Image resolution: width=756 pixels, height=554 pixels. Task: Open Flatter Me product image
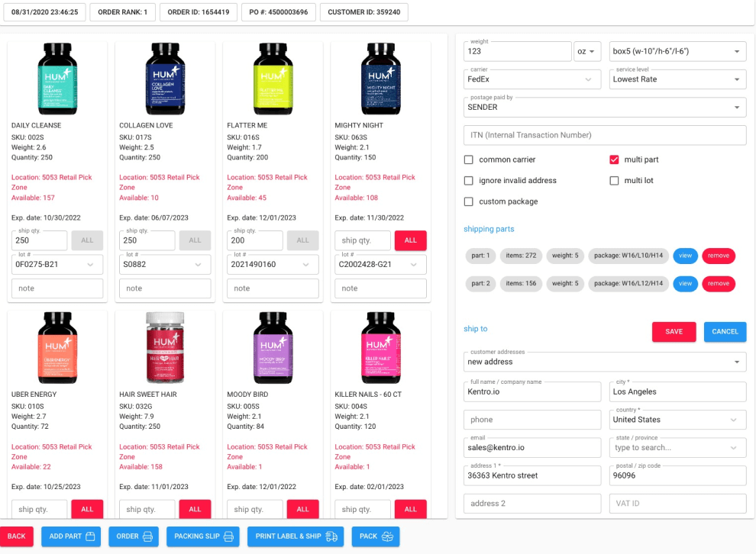273,79
